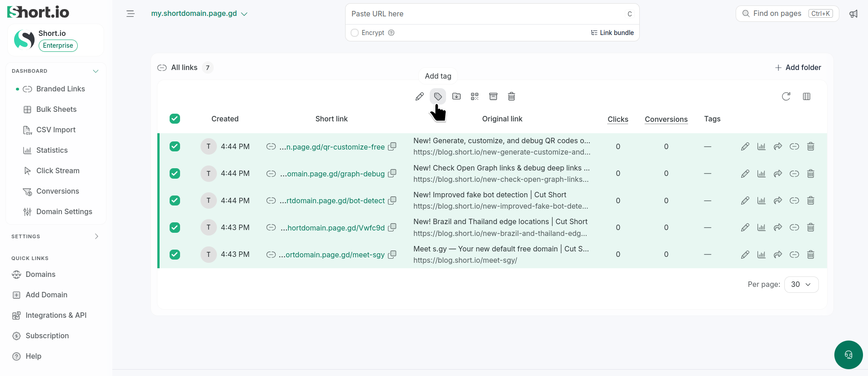This screenshot has height=376, width=868.
Task: Click the Paste URL here field
Action: pos(487,14)
